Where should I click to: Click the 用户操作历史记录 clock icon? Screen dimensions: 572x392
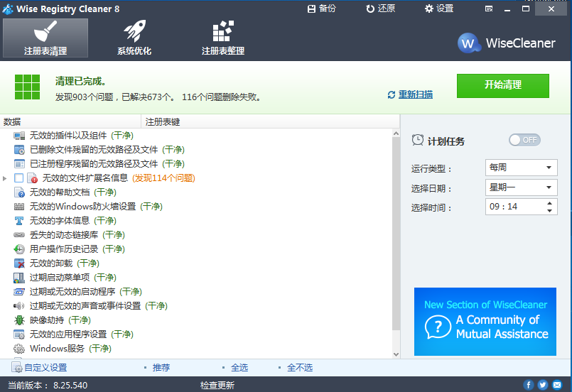click(19, 249)
